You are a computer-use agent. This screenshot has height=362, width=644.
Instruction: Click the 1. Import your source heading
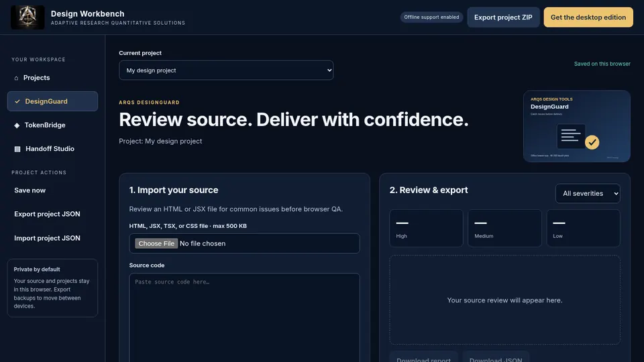[x=174, y=190]
